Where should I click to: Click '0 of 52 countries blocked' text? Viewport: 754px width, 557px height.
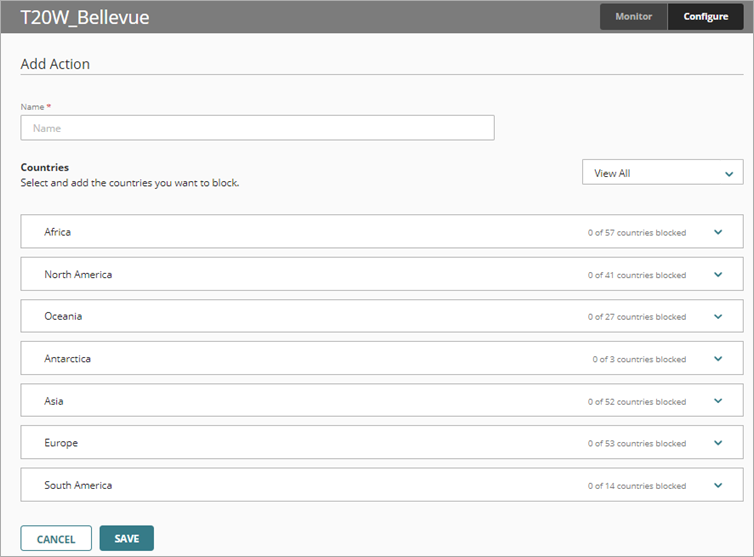tap(637, 402)
